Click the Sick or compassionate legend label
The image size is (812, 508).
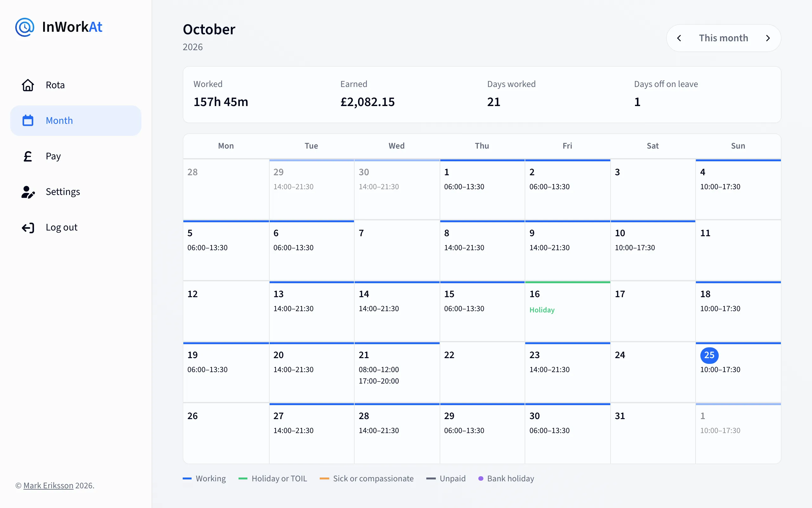click(373, 478)
